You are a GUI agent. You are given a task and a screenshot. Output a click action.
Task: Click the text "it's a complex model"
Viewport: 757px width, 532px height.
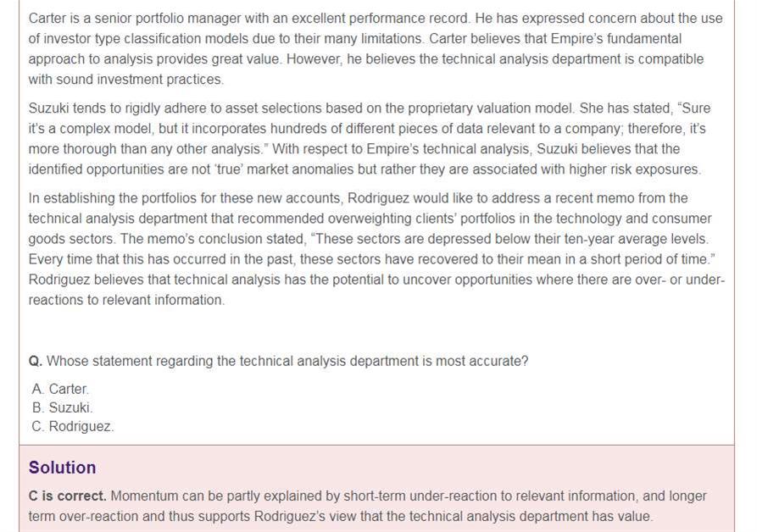click(x=92, y=129)
